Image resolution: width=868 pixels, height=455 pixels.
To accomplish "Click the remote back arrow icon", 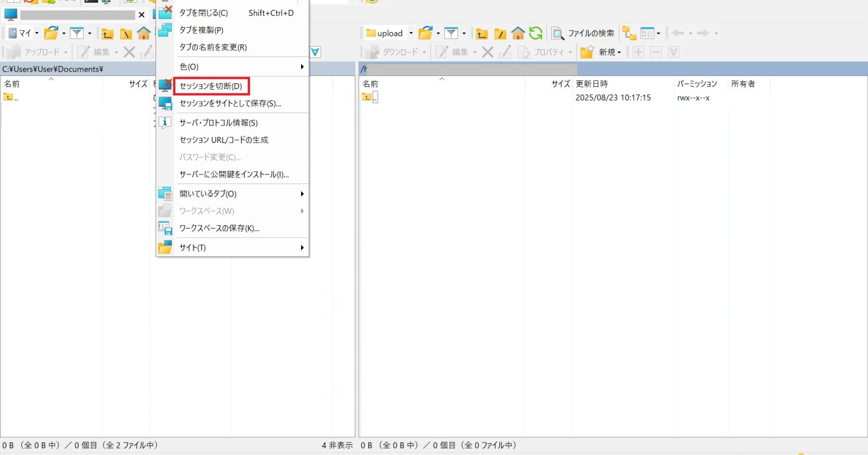I will (x=678, y=33).
